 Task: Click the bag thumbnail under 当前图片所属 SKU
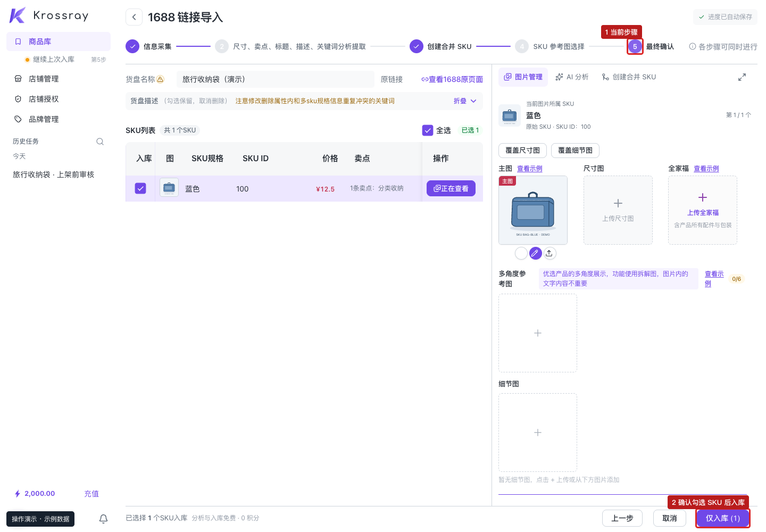point(510,115)
